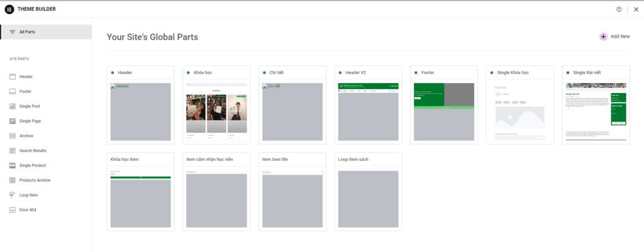
Task: Click the Add New plus icon
Action: pos(603,36)
